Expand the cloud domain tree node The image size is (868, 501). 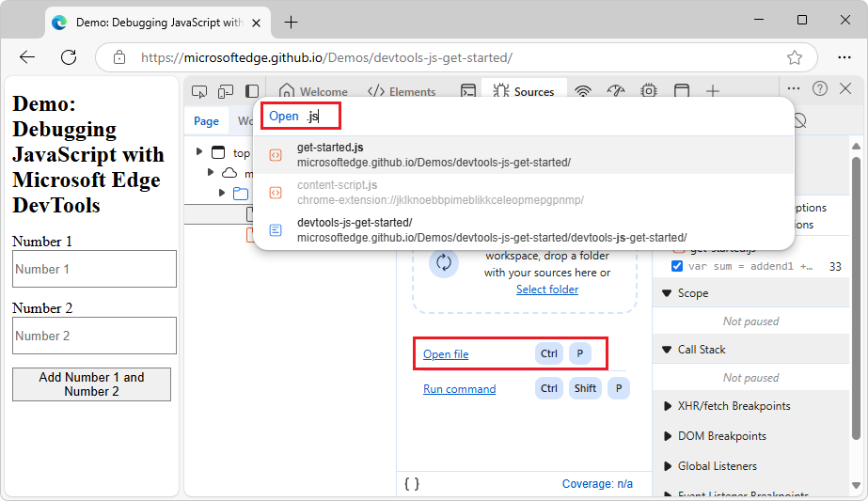211,172
